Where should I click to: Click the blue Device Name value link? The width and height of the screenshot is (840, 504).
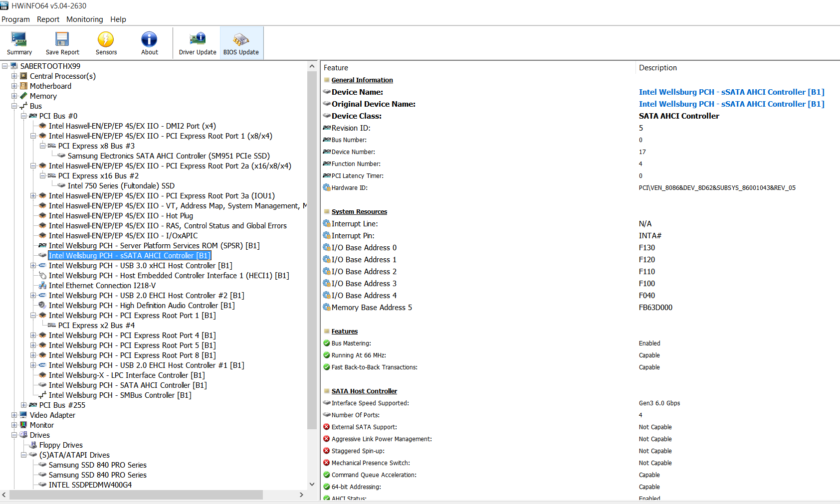pos(731,92)
